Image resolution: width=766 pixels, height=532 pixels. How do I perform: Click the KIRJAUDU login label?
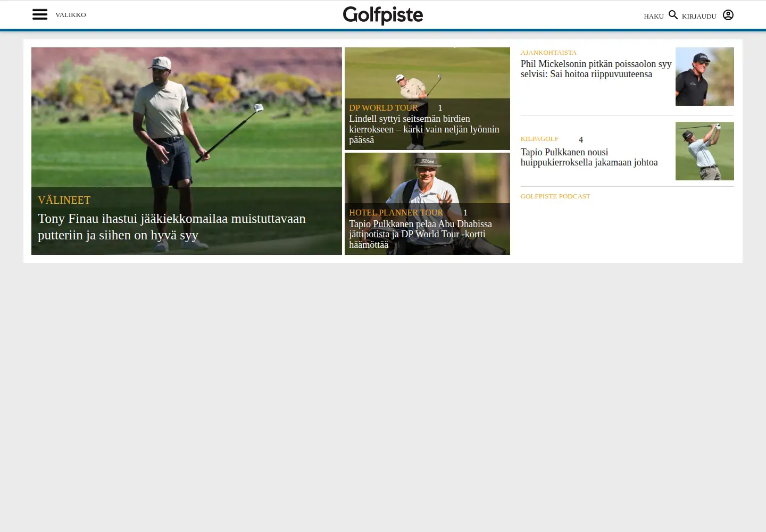[x=699, y=16]
